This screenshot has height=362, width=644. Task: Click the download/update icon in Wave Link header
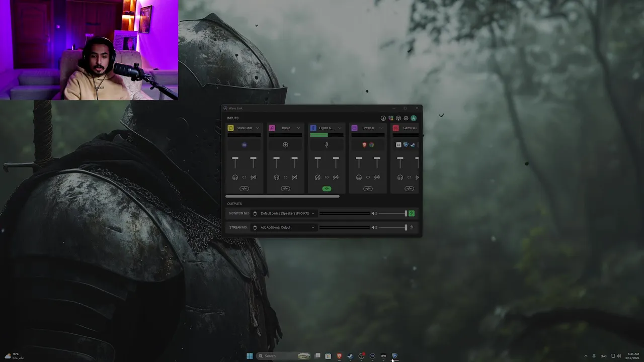pyautogui.click(x=383, y=118)
